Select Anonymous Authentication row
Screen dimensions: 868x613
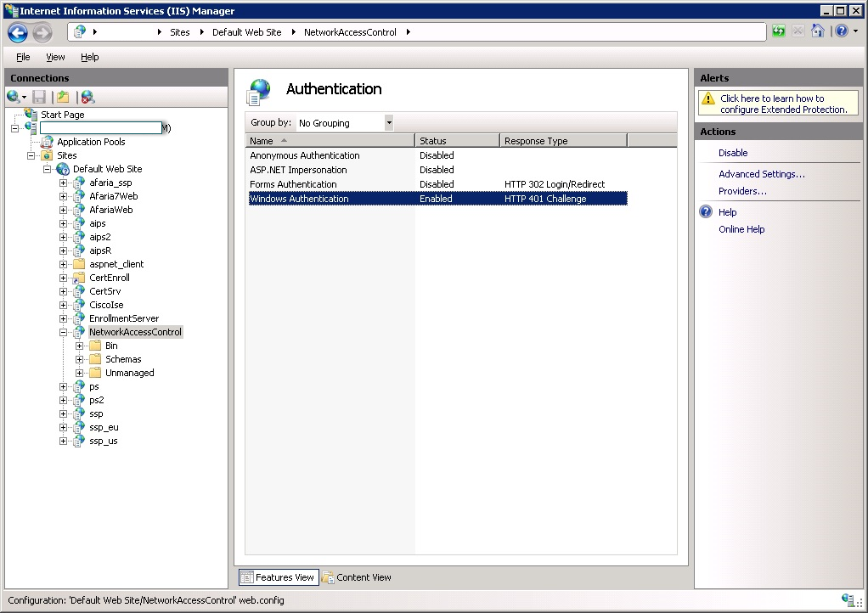438,155
